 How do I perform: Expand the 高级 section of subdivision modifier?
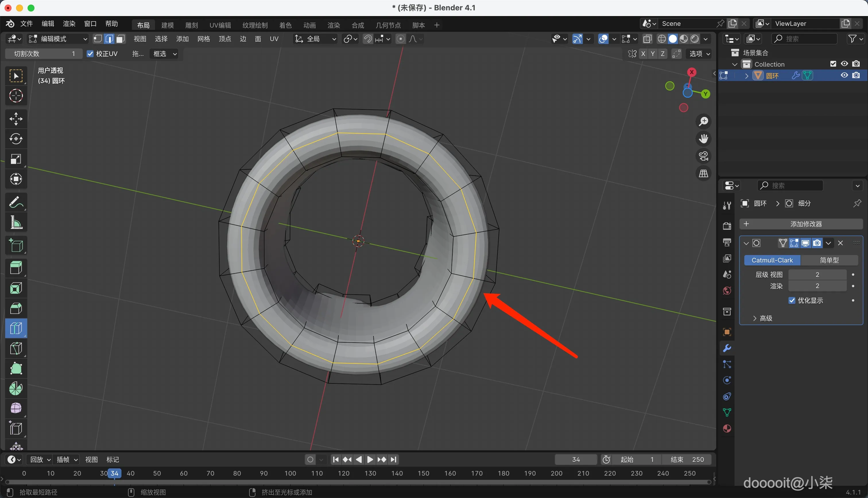click(x=763, y=319)
